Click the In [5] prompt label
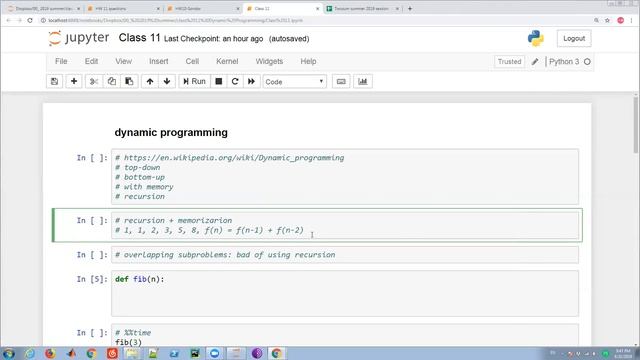Viewport: 640px width, 360px height. click(x=92, y=279)
